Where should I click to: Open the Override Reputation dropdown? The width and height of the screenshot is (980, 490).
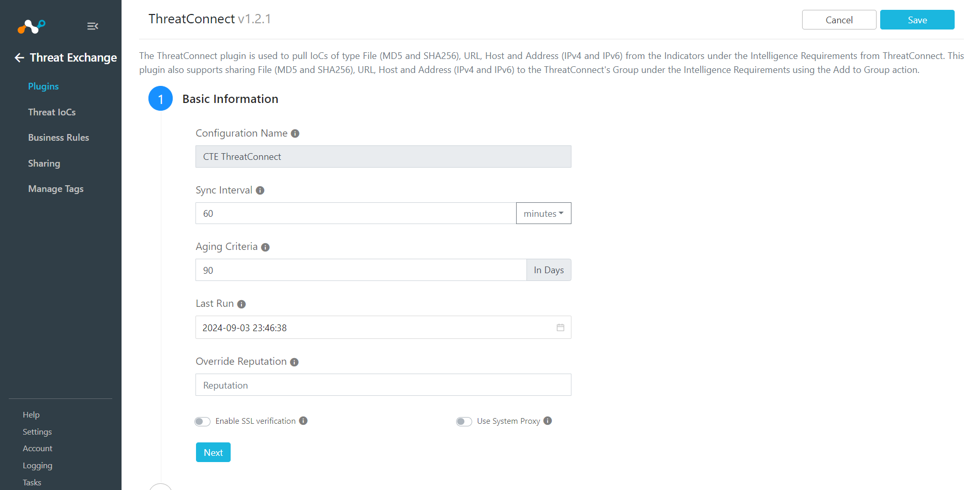point(383,385)
